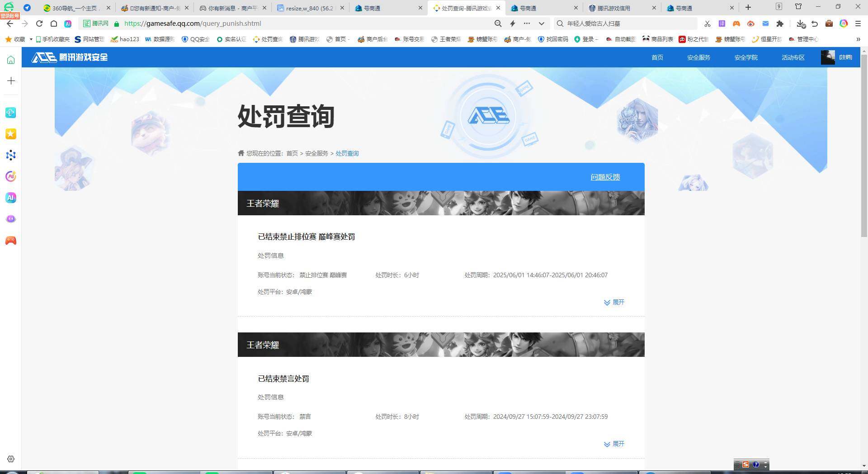
Task: Open the 处罚查询 bookmark icon
Action: pyautogui.click(x=256, y=39)
